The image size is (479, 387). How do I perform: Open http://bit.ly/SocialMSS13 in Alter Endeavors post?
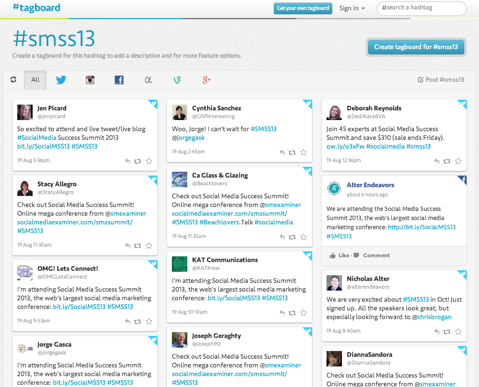[422, 227]
